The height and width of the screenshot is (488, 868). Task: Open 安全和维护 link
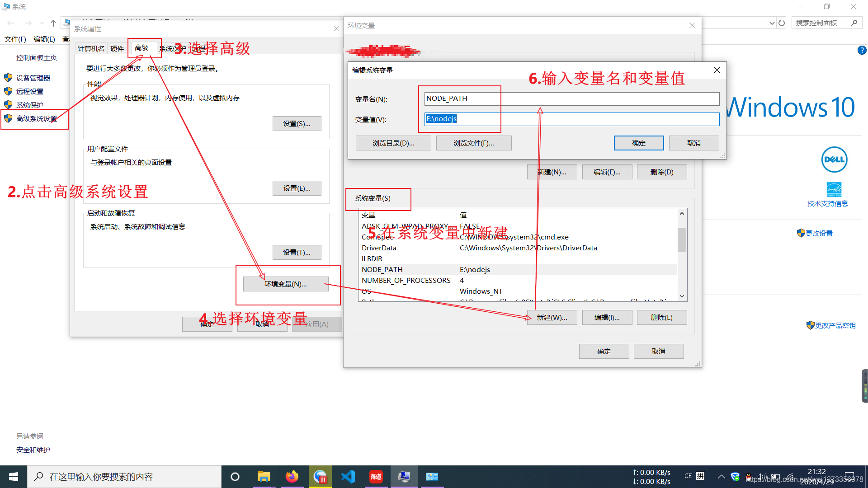point(33,450)
